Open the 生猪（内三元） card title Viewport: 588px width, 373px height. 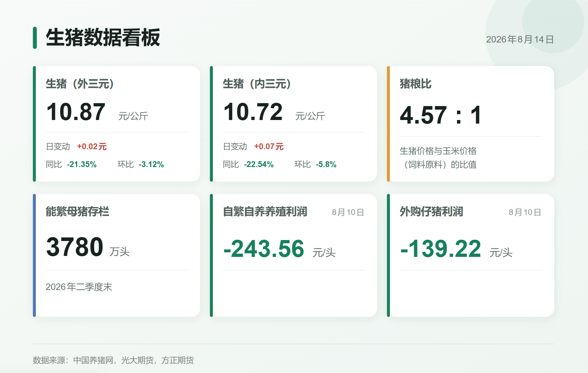(x=257, y=84)
